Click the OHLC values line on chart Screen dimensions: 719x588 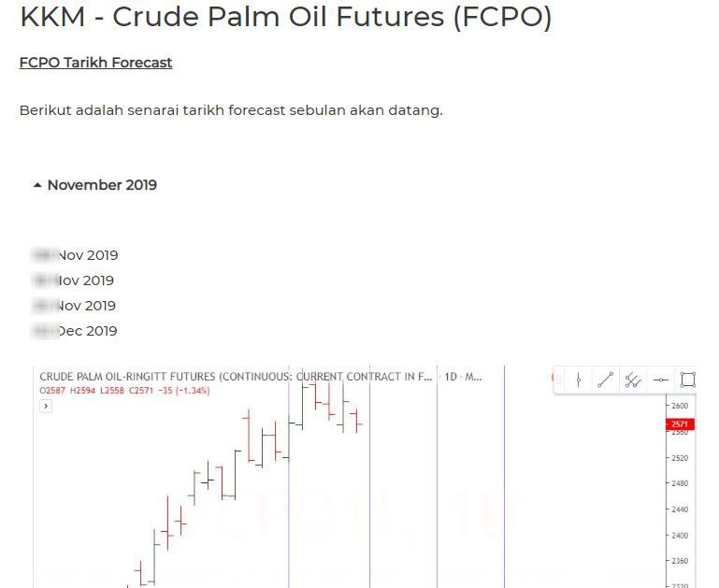pos(124,391)
